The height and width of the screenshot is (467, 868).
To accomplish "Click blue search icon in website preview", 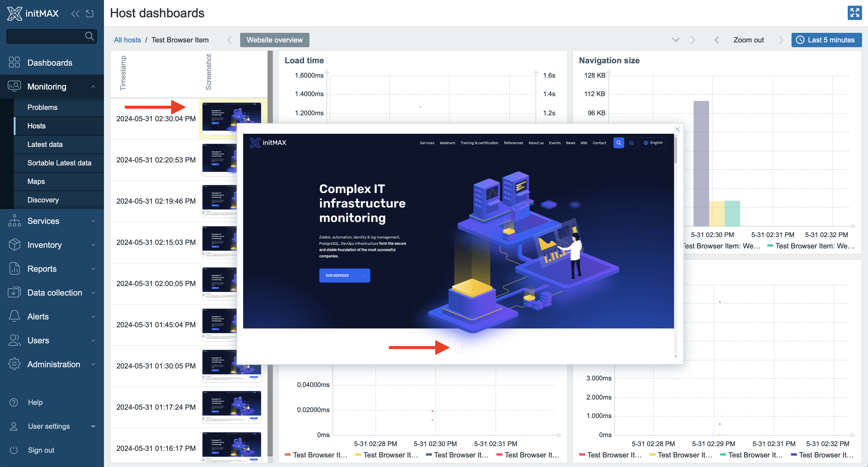I will pyautogui.click(x=619, y=143).
